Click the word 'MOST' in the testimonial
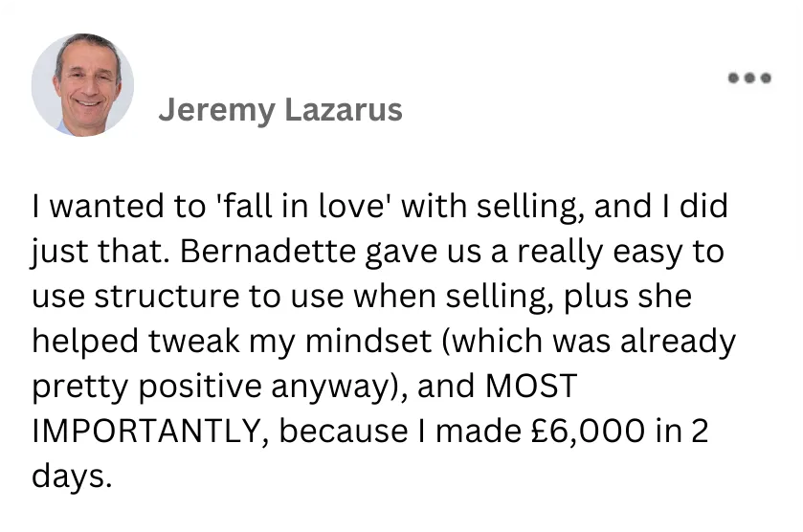This screenshot has height=532, width=803. (532, 386)
